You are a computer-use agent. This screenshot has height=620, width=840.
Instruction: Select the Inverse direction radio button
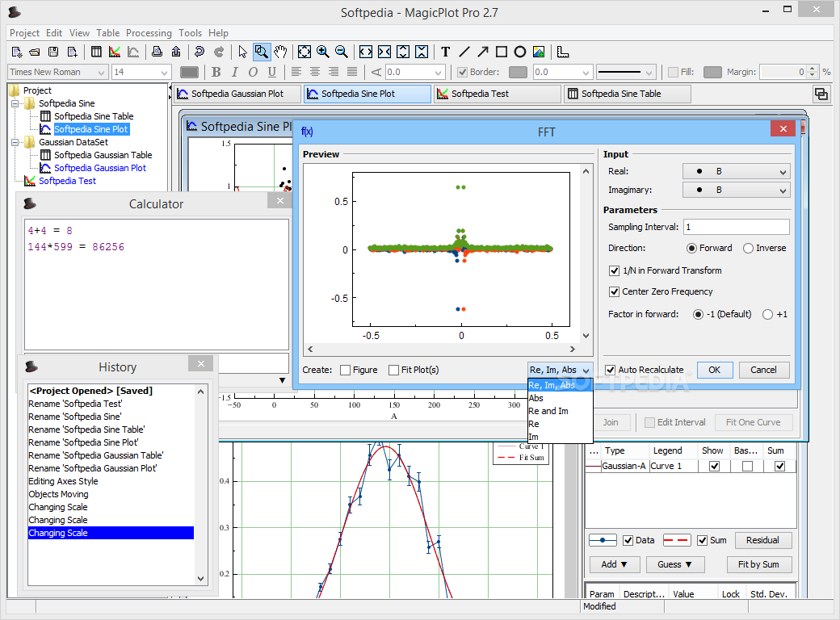click(x=749, y=249)
